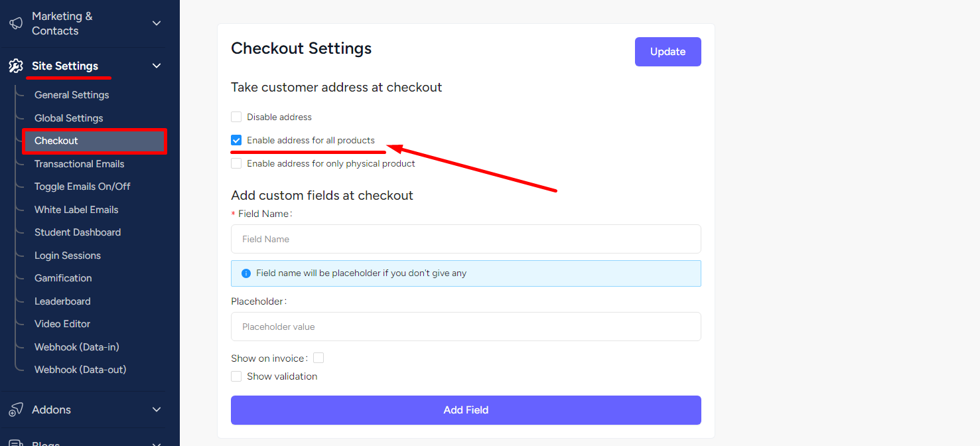Viewport: 980px width, 446px height.
Task: Click the Marketing & Contacts megaphone icon
Action: (x=16, y=23)
